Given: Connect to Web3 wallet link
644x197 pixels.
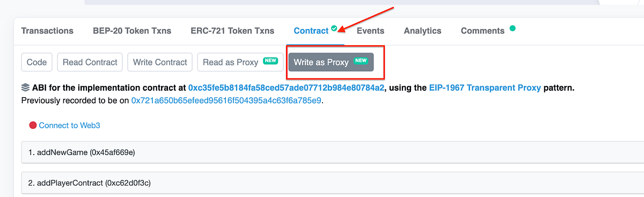Looking at the screenshot, I should coord(70,126).
